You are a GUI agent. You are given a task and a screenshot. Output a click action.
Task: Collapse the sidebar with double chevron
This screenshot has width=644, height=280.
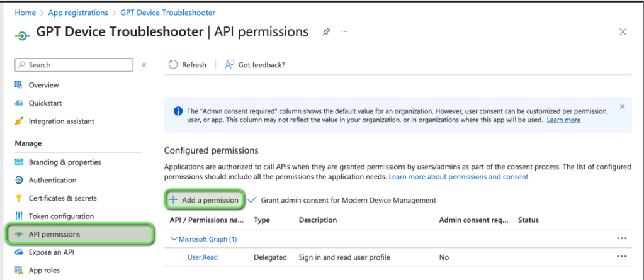144,65
